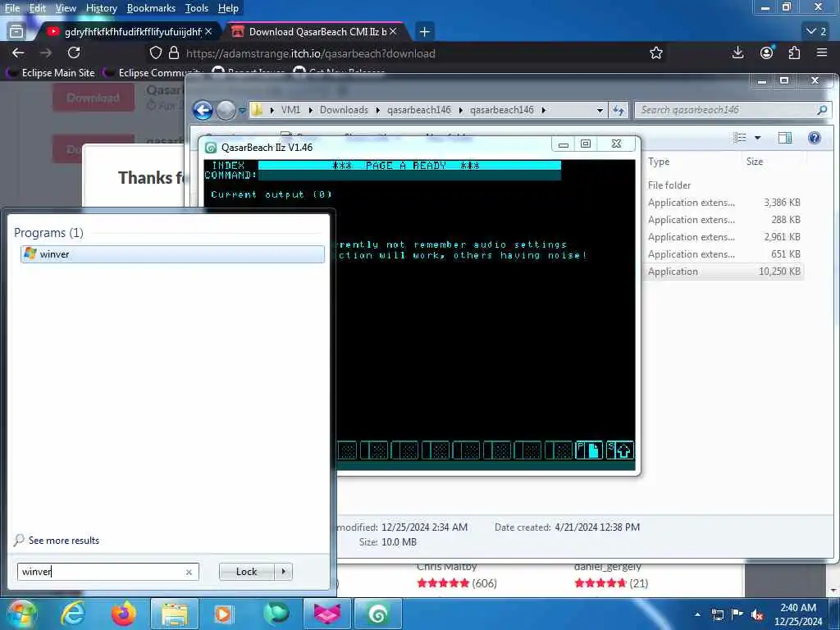
Task: Click Explorer back navigation button
Action: click(203, 110)
